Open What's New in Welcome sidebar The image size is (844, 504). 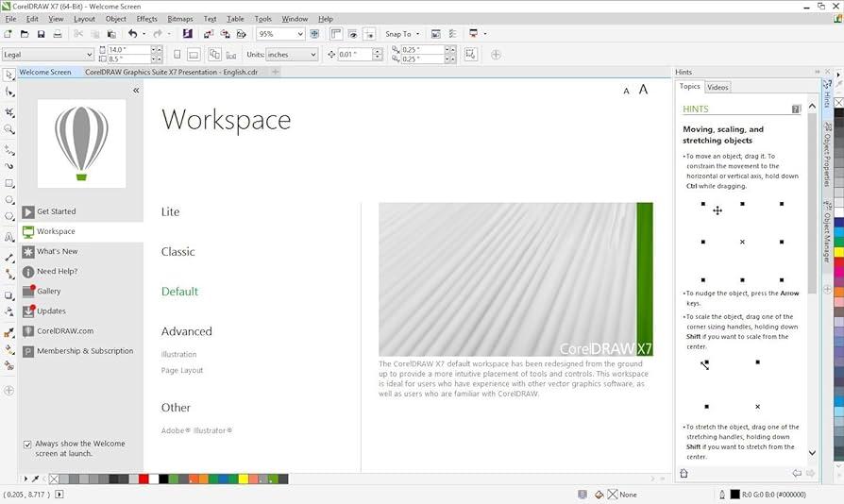pos(81,251)
